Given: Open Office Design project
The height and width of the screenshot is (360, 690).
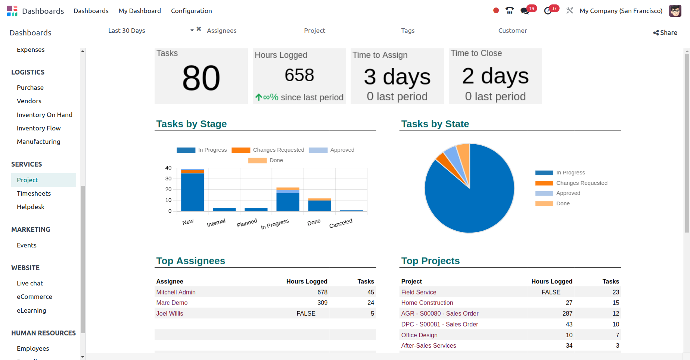Looking at the screenshot, I should (419, 335).
